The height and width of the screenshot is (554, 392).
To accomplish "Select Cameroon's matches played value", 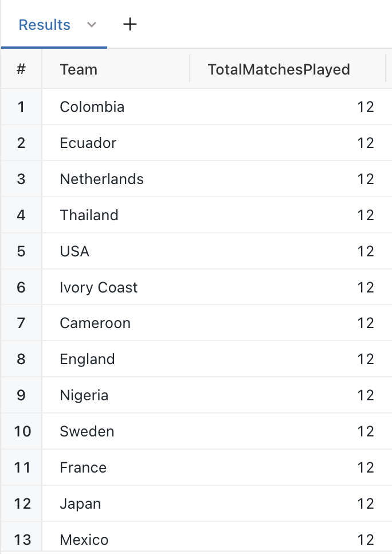I will tap(366, 323).
